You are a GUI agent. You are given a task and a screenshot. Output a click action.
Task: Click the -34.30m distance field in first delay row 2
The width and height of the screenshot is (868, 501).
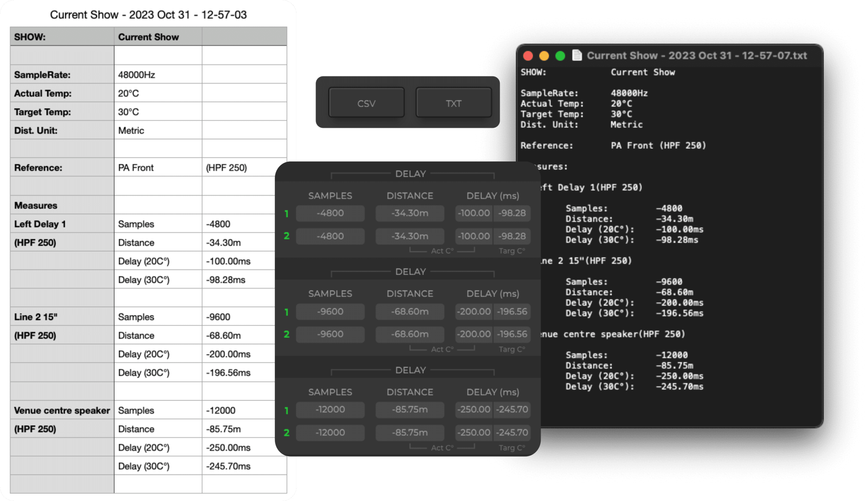[410, 236]
